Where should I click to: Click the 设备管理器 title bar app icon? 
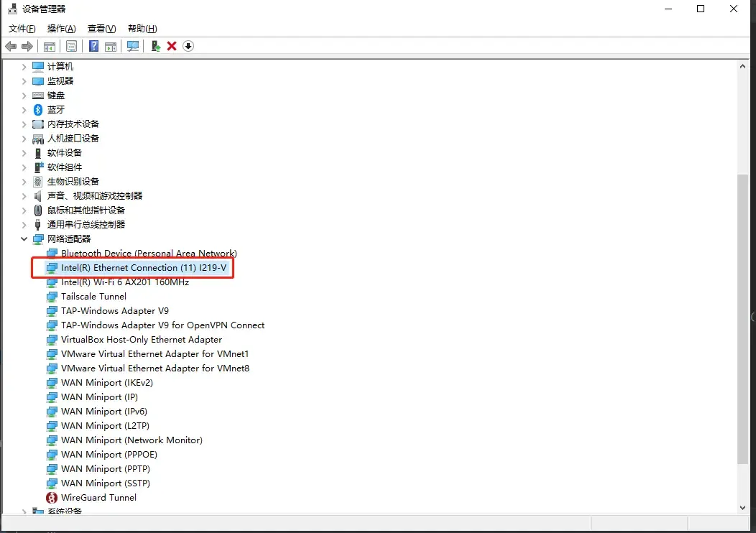pyautogui.click(x=12, y=9)
